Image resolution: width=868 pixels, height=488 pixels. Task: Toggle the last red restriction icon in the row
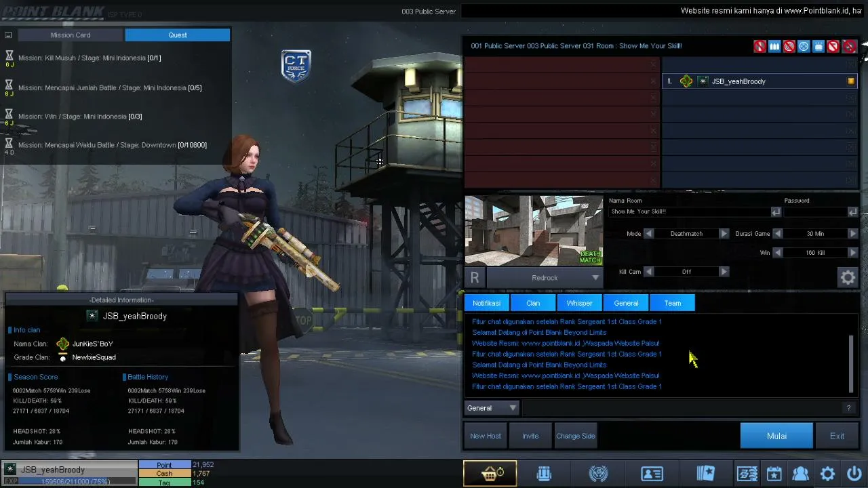pyautogui.click(x=849, y=46)
